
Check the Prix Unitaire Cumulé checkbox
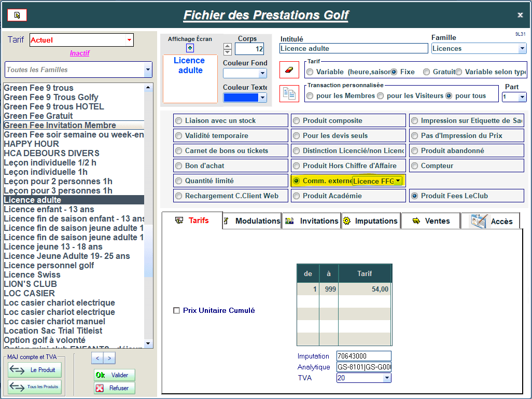pos(176,310)
